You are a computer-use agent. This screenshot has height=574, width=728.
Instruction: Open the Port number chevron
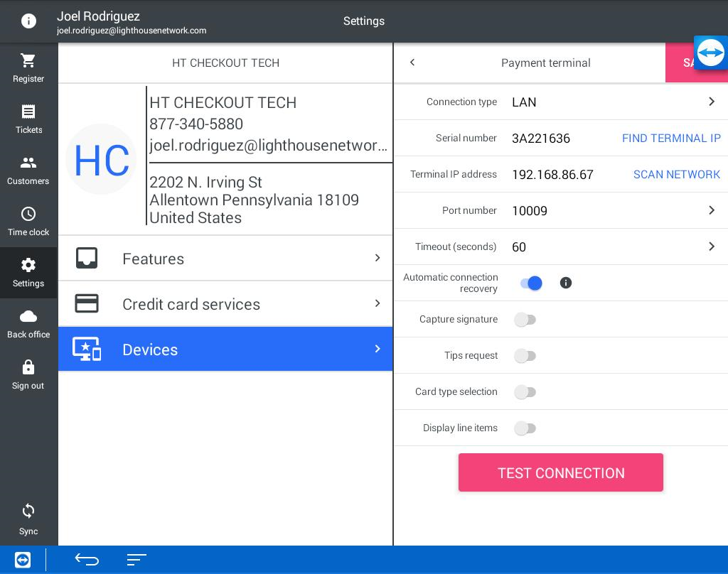[711, 211]
